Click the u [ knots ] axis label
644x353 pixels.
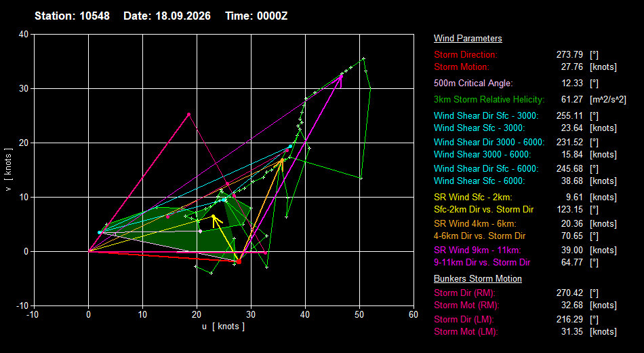click(223, 327)
